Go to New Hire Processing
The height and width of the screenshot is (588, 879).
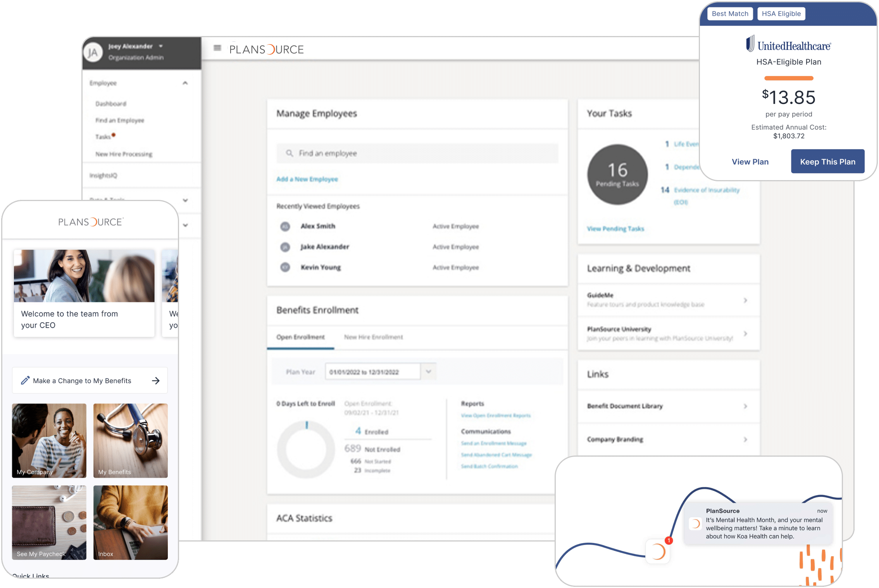coord(124,154)
